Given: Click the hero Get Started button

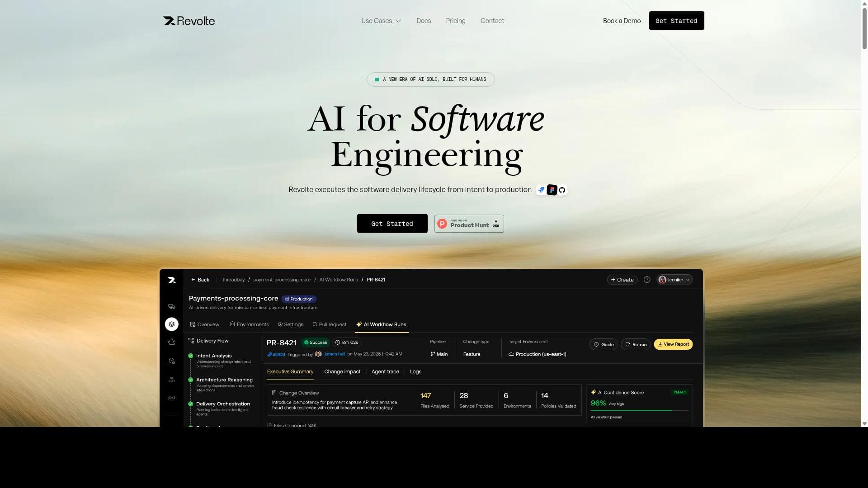Looking at the screenshot, I should tap(392, 224).
